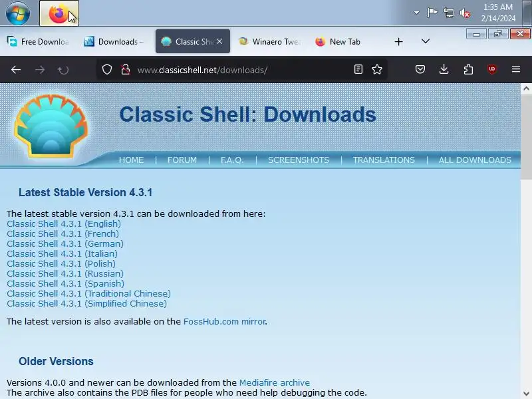The image size is (532, 399).
Task: Close the Classic Shell tab
Action: coord(219,41)
